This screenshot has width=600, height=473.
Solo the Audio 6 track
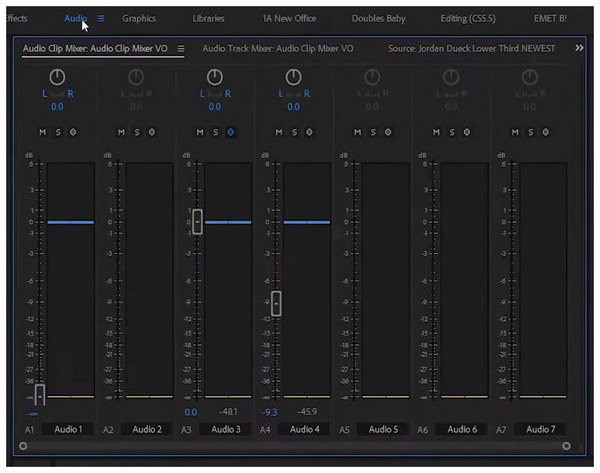tap(452, 132)
